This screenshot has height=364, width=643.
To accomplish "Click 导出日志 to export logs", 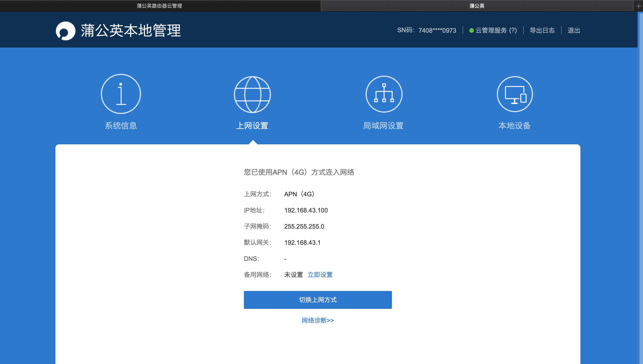I will pos(541,30).
